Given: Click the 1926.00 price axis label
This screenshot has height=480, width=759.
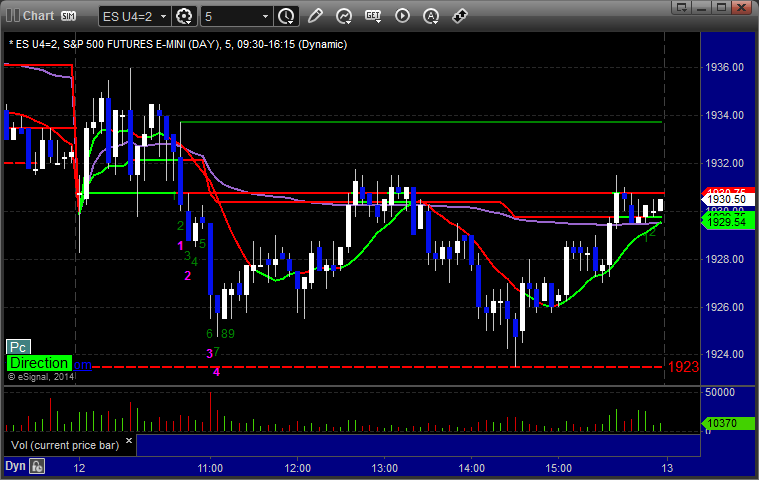Looking at the screenshot, I should point(725,307).
